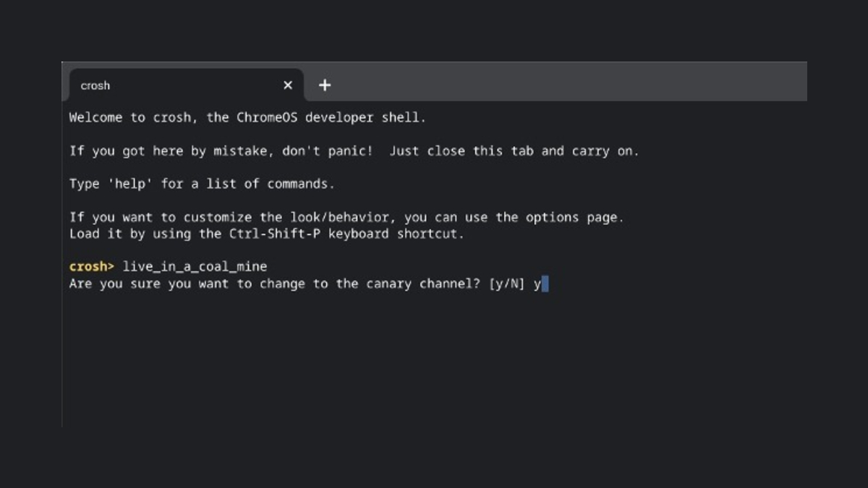Click the 'help' word in the terminal

[130, 184]
